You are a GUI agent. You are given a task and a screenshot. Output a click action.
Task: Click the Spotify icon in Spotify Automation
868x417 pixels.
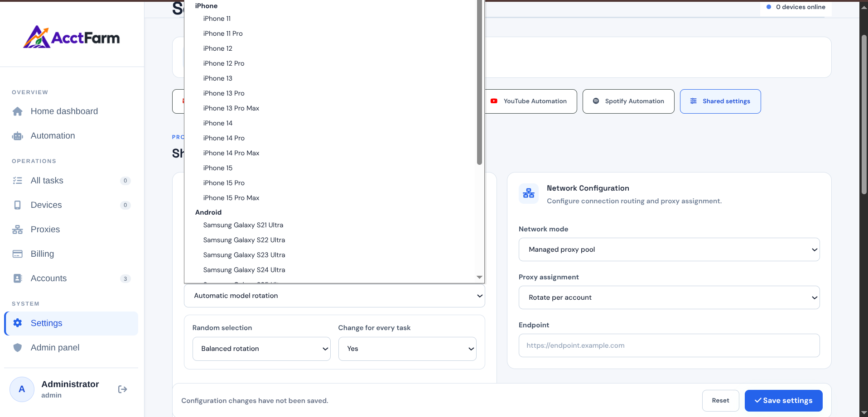tap(596, 101)
